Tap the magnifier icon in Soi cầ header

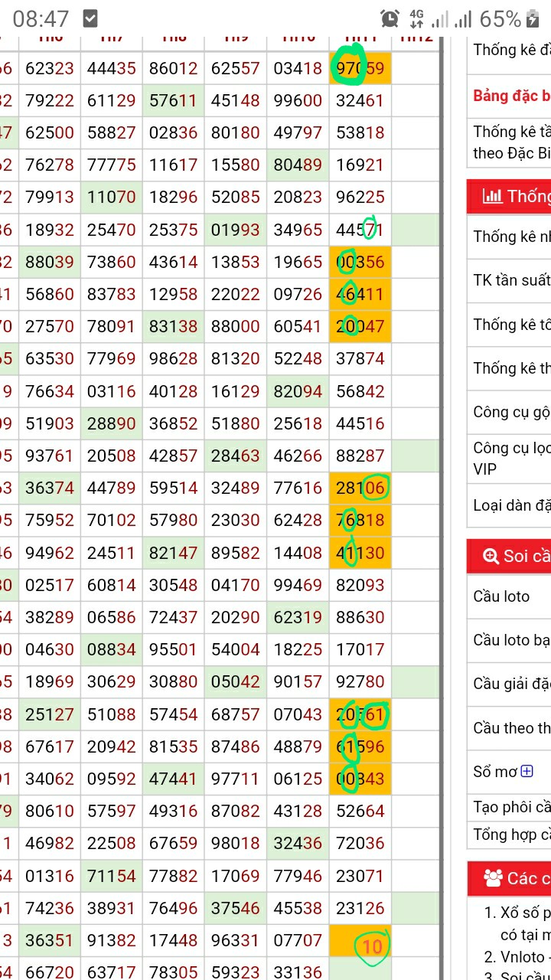point(491,557)
